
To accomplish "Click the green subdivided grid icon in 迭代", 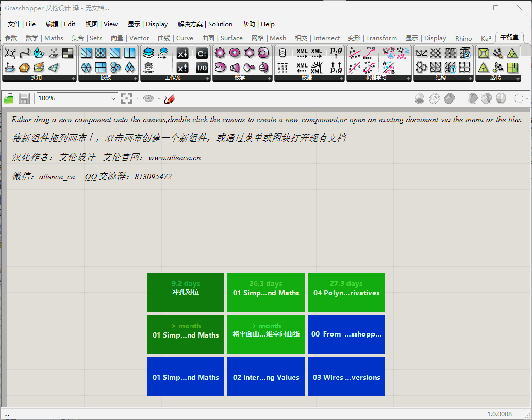I will pos(512,68).
